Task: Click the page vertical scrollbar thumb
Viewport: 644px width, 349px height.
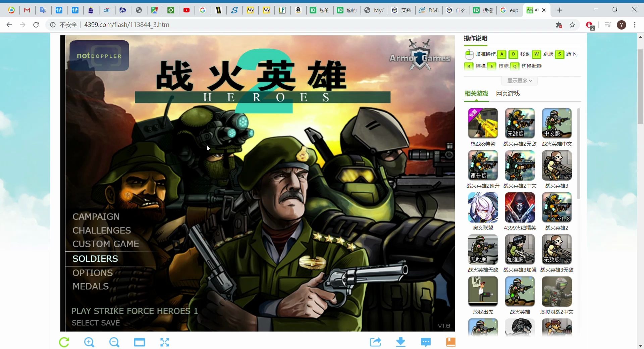Action: tap(640, 87)
